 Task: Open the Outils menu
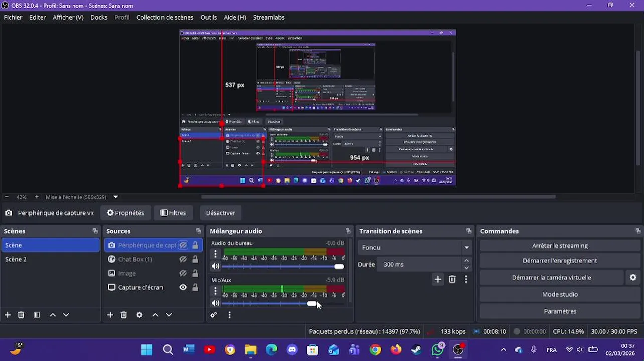click(209, 17)
